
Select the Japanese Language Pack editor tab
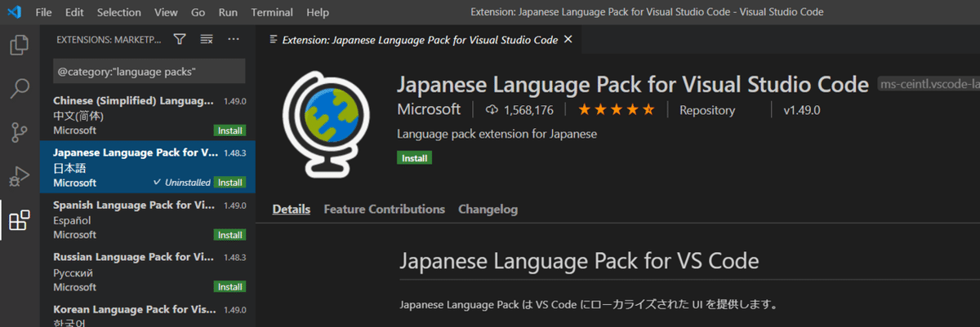(x=420, y=39)
